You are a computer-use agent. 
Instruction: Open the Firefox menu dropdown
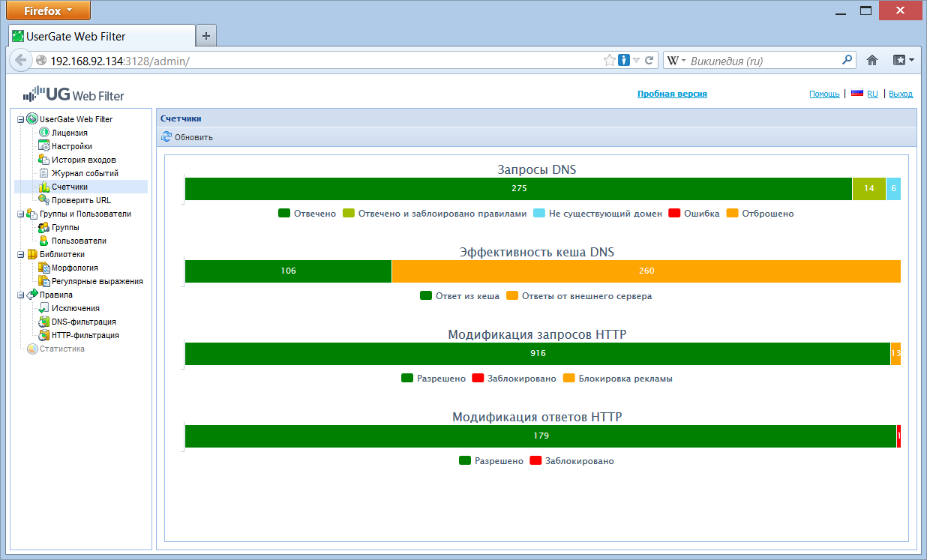[x=49, y=10]
